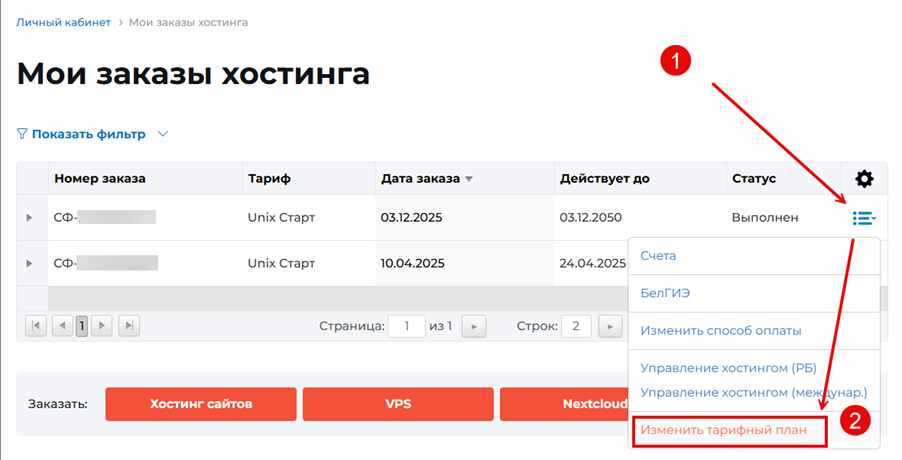This screenshot has height=460, width=902.
Task: Click the next page arrow icon
Action: pos(103,325)
